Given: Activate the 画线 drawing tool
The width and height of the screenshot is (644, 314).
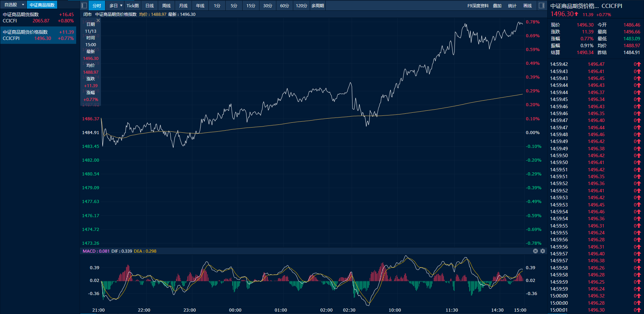Looking at the screenshot, I should click(x=528, y=6).
